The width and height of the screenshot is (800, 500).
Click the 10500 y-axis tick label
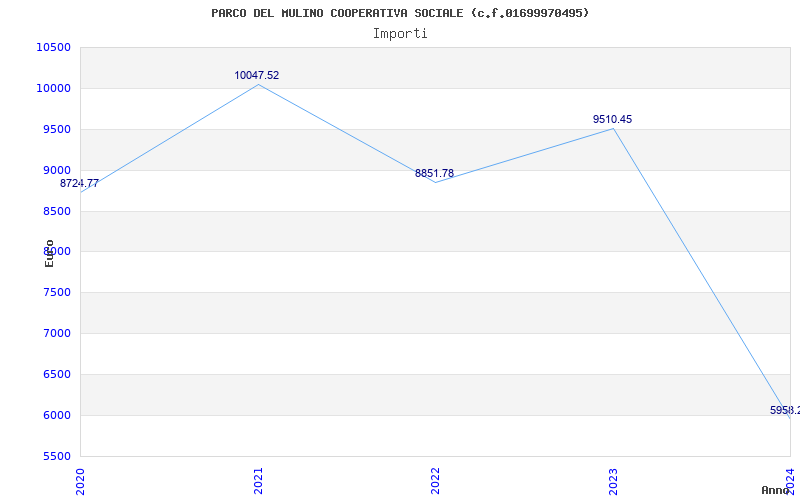[x=53, y=47]
